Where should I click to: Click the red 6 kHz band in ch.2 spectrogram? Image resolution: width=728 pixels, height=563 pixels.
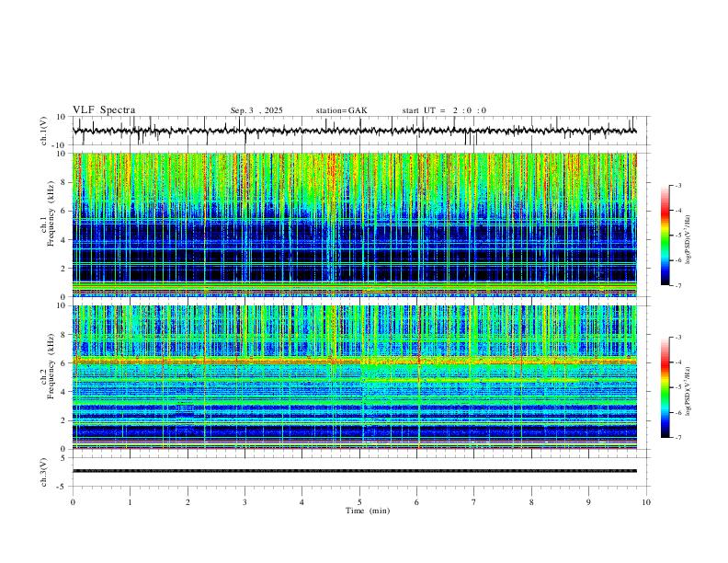(354, 361)
